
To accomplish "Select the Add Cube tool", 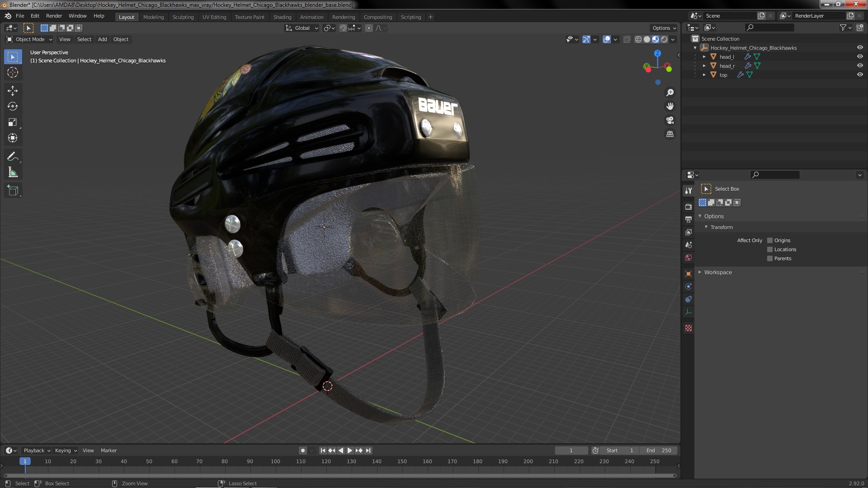I will [x=13, y=191].
